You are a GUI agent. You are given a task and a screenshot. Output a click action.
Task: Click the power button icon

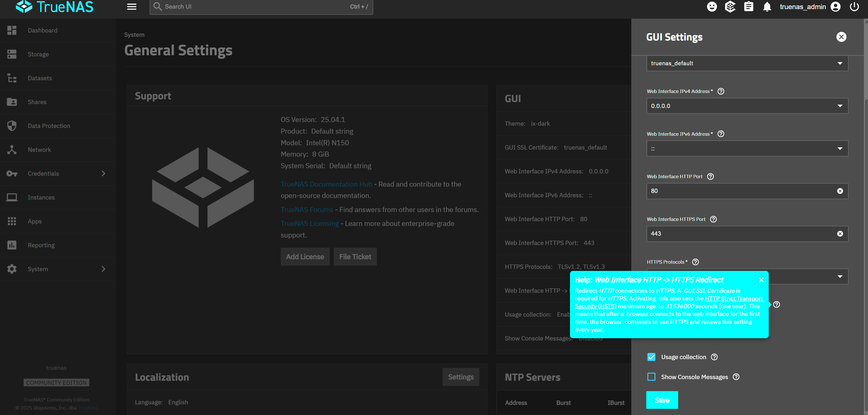coord(854,7)
